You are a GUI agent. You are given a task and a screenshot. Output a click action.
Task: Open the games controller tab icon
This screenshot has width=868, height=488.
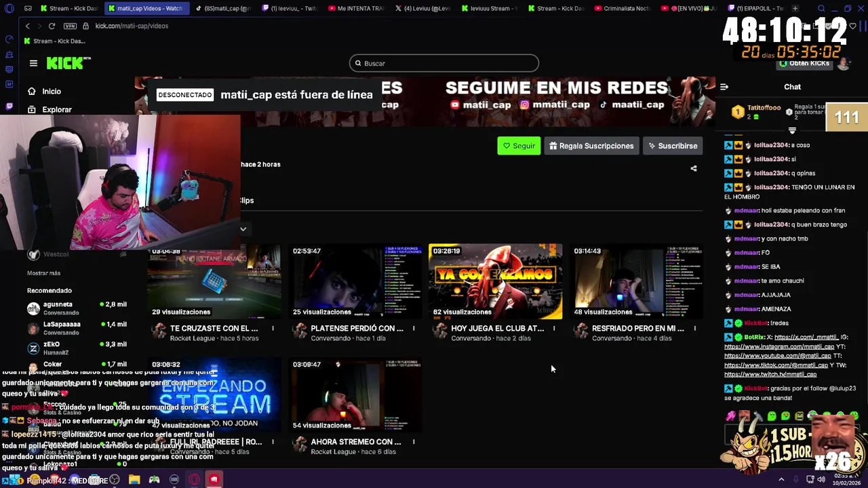click(28, 8)
